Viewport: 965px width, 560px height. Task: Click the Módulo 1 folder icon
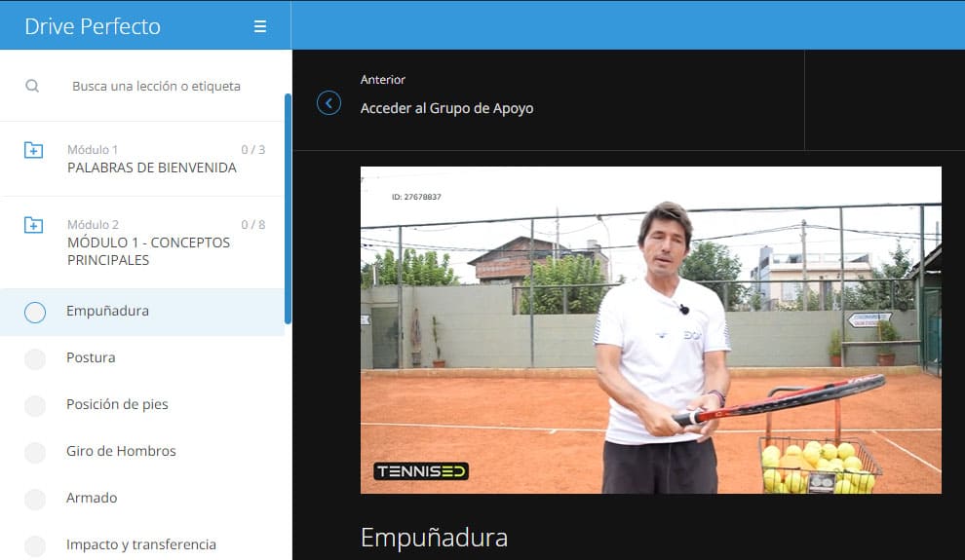(33, 150)
